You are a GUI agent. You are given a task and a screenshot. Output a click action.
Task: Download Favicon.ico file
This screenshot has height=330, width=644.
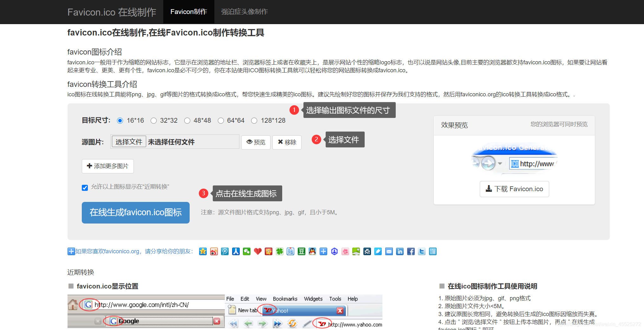pyautogui.click(x=514, y=189)
